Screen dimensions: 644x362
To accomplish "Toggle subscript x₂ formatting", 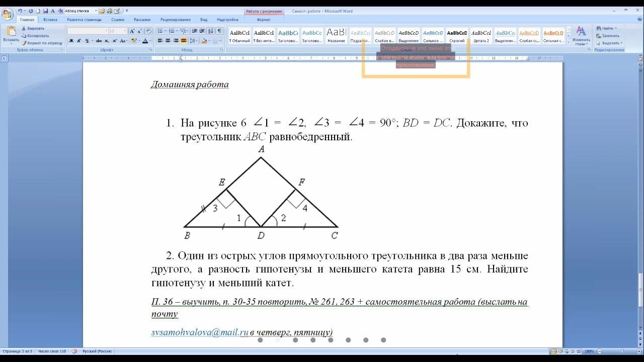I will tap(107, 41).
